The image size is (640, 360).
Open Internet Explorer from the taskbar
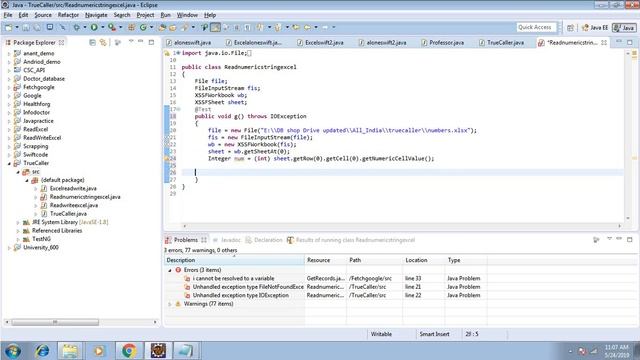tap(42, 351)
